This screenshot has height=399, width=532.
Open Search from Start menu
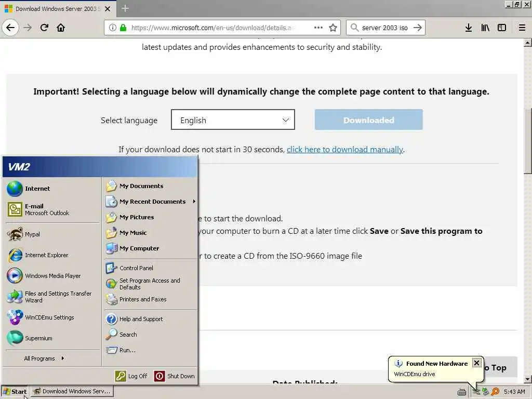click(150, 335)
